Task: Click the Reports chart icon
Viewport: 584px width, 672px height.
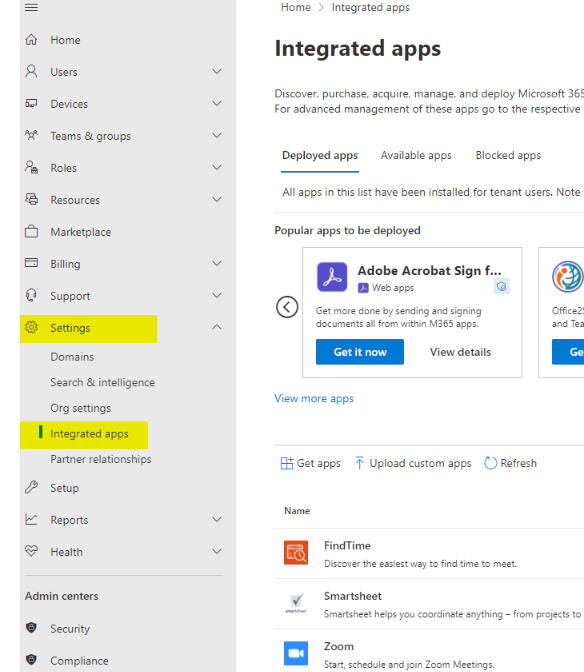Action: [31, 519]
